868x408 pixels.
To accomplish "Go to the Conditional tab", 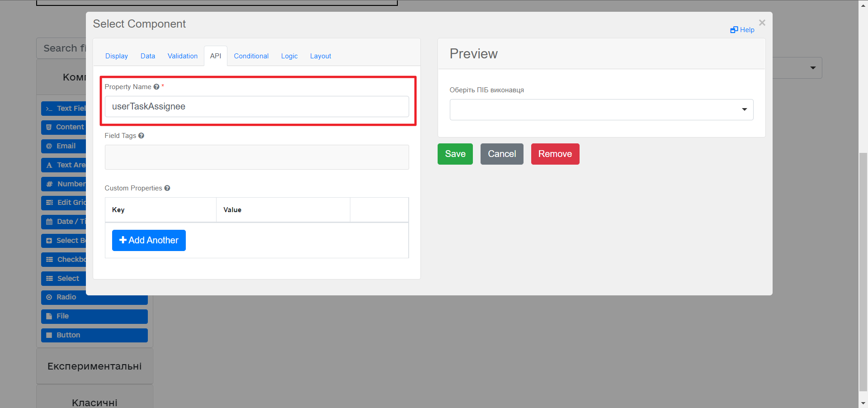I will (x=251, y=56).
